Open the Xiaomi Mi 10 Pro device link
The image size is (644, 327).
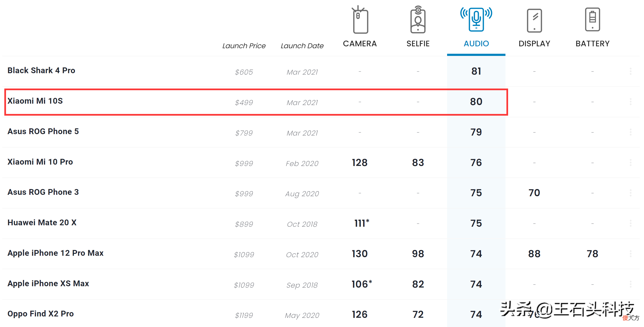tap(40, 162)
